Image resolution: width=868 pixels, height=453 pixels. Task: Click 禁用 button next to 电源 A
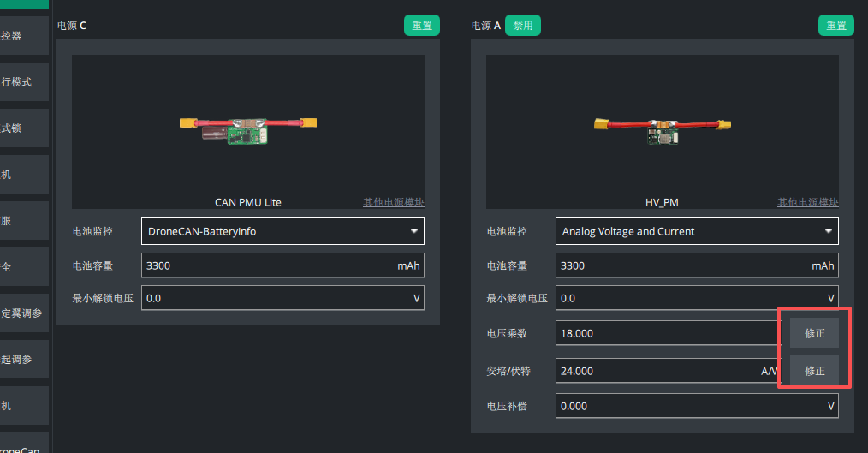coord(522,26)
